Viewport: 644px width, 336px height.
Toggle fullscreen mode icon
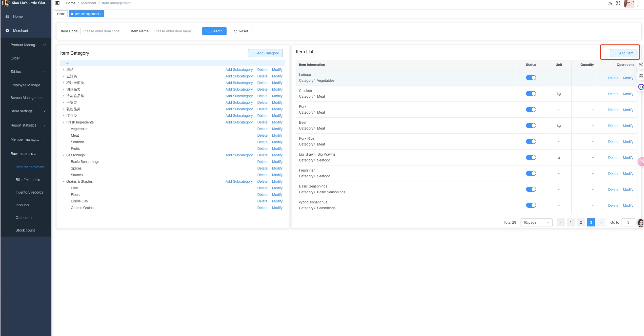[618, 3]
